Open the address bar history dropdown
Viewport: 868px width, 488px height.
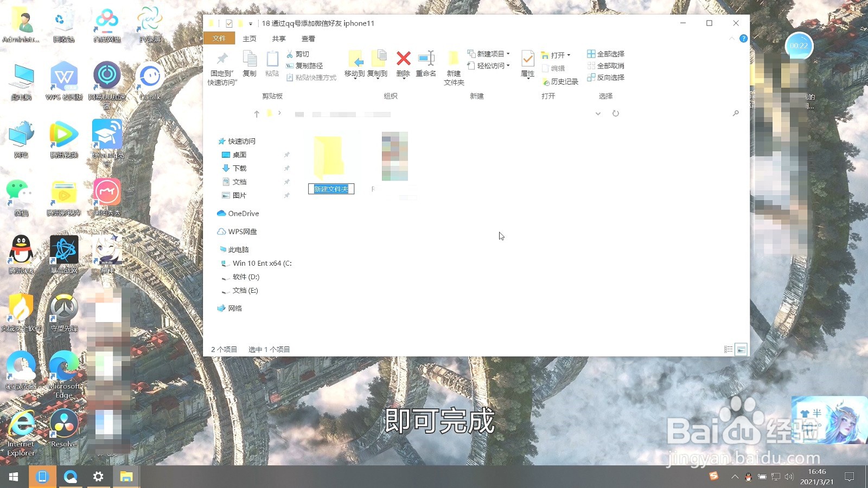coord(598,114)
